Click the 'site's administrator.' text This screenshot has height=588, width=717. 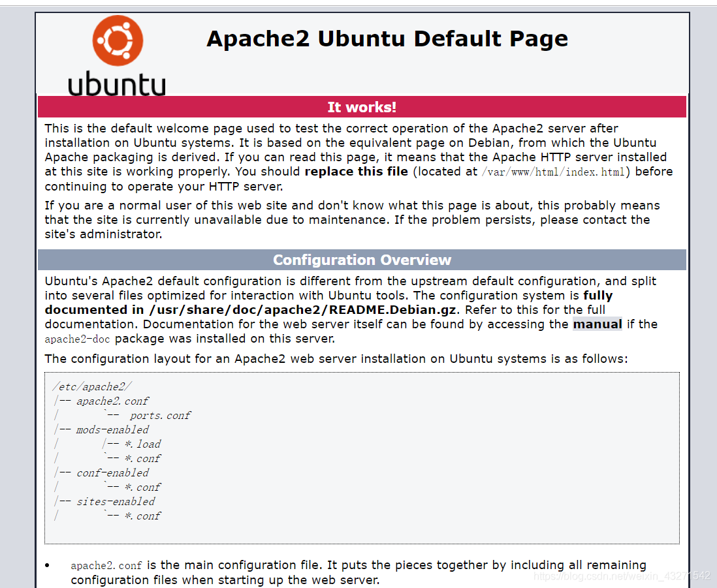point(103,234)
